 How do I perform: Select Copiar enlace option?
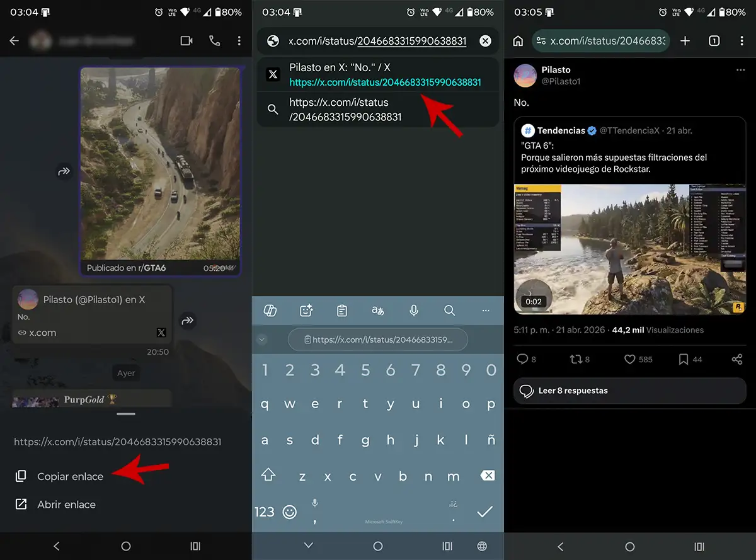pos(70,477)
